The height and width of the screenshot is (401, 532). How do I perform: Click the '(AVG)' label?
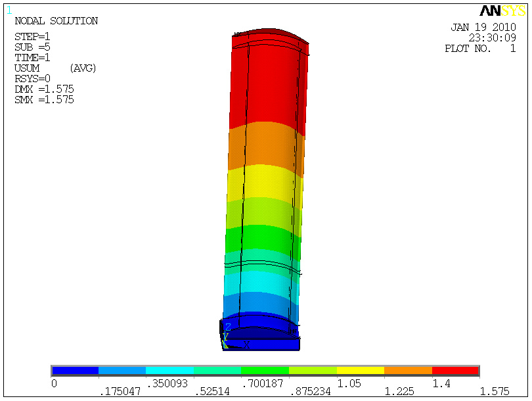pos(83,68)
